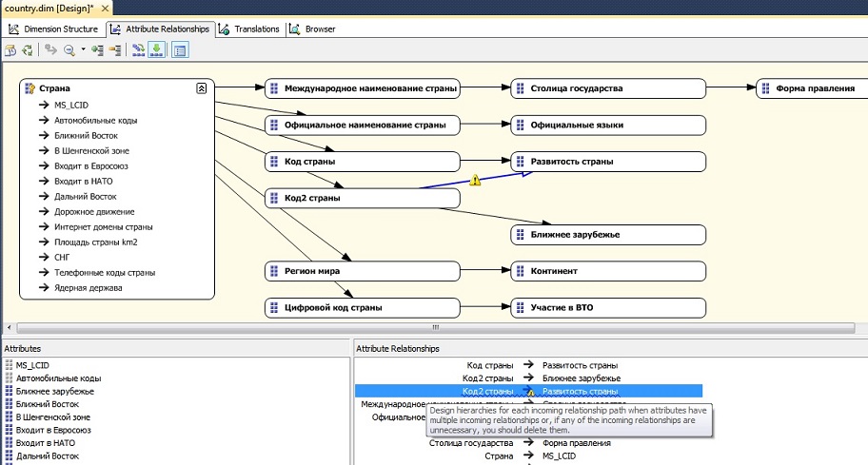Click the Цифровой код страны diagram node icon
The width and height of the screenshot is (868, 465).
coord(273,307)
